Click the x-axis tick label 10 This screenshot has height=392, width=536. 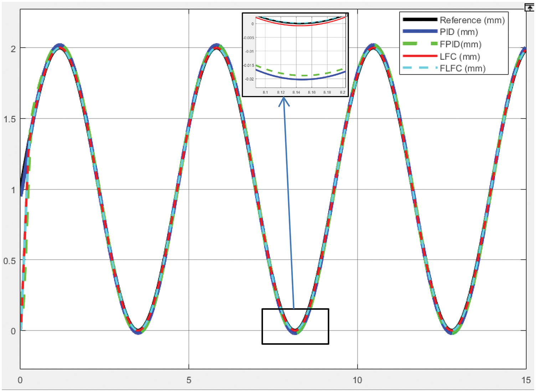pos(357,380)
